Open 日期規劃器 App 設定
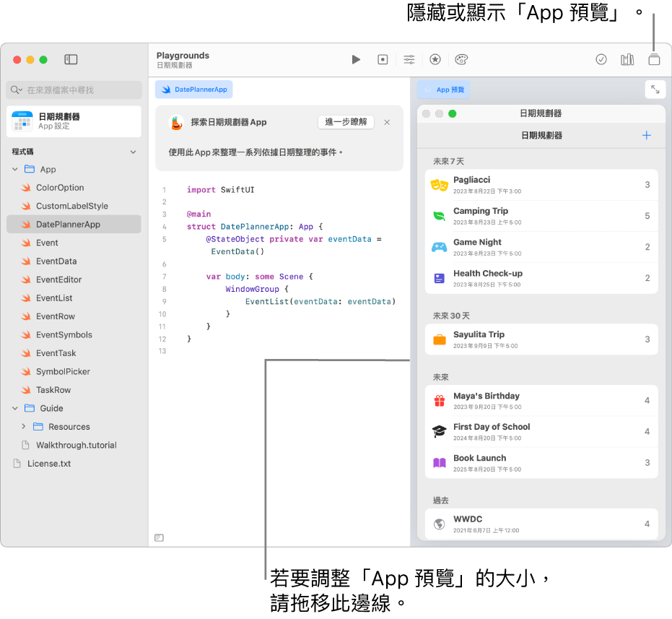The width and height of the screenshot is (672, 619). [x=74, y=121]
